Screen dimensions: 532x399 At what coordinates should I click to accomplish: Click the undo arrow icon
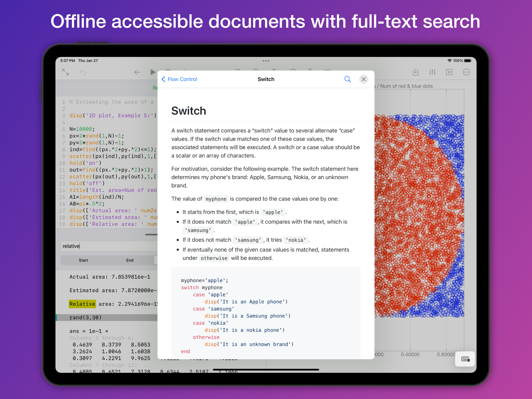83,72
